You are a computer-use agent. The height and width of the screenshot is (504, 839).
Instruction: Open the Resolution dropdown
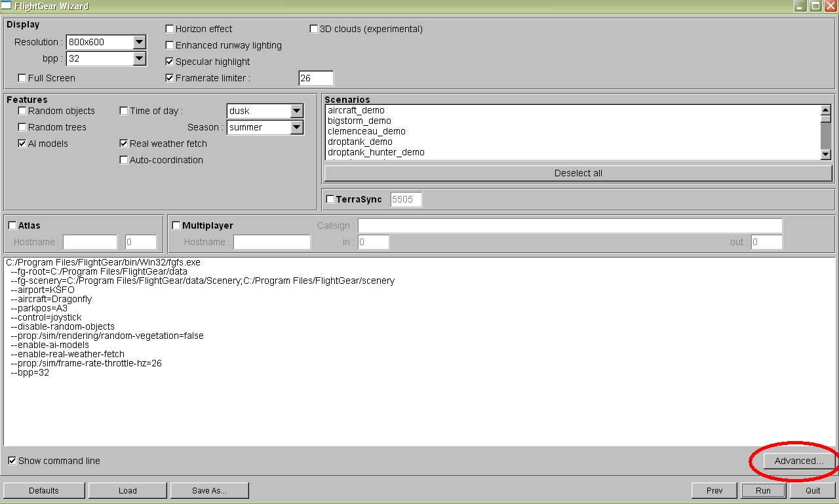pyautogui.click(x=139, y=42)
